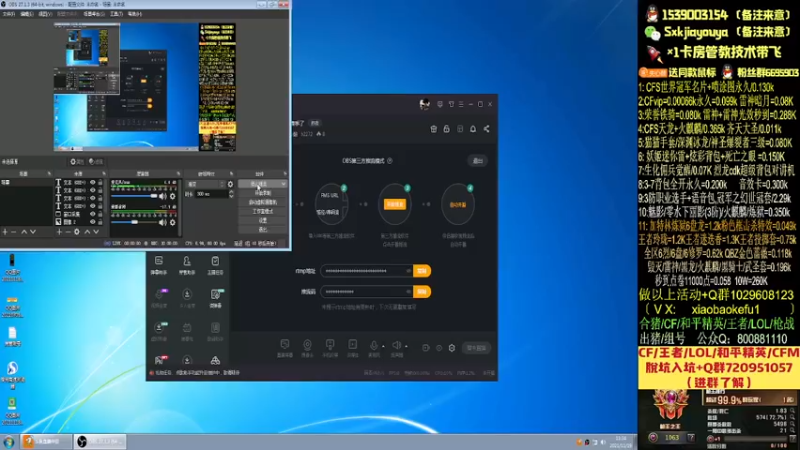Click the orange copy button beside the rtmp address
800x450 pixels.
point(422,271)
